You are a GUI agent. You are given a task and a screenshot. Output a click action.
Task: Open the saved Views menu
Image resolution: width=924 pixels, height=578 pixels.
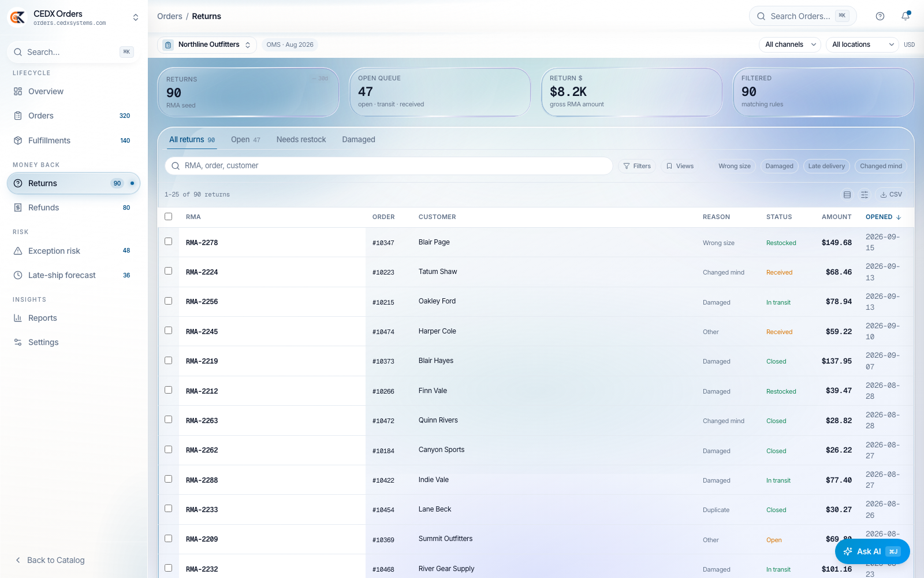tap(680, 166)
